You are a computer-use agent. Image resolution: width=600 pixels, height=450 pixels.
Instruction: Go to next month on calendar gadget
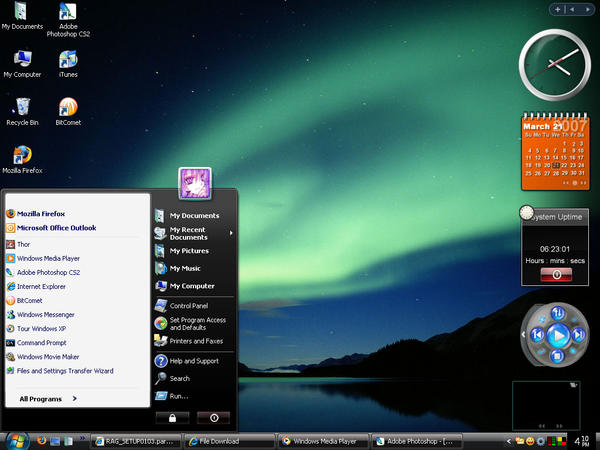583,183
